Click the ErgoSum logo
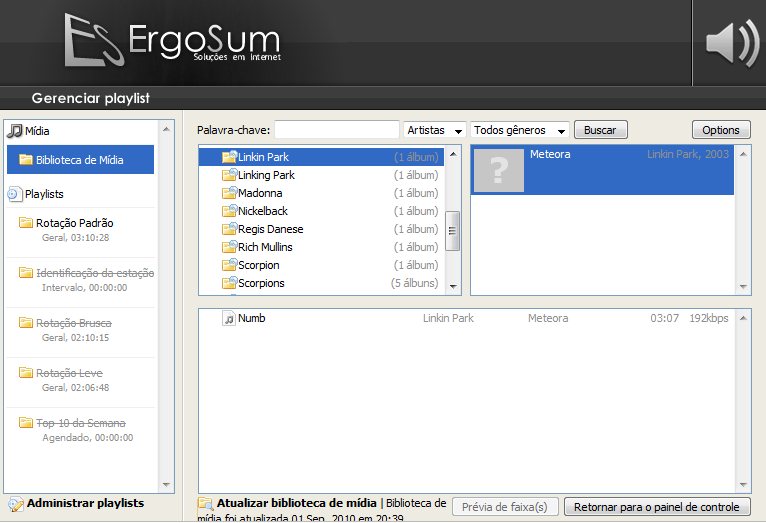Image resolution: width=766 pixels, height=523 pixels. point(173,40)
